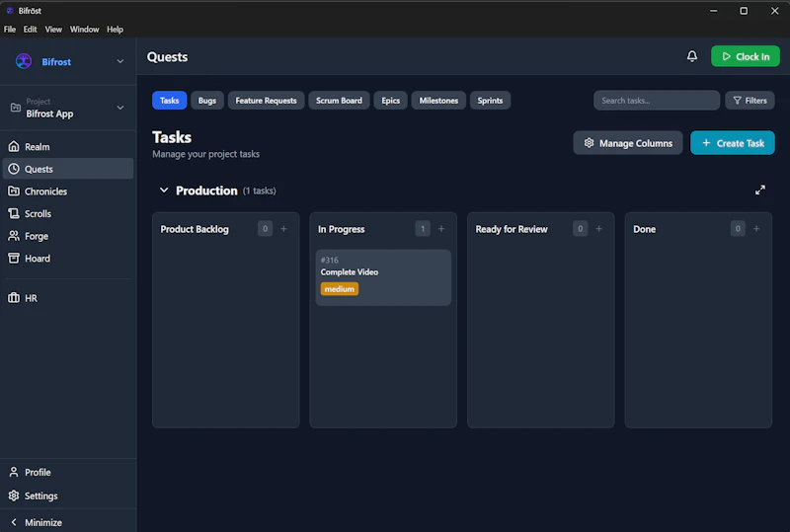Screen dimensions: 790x532
Task: Click the Done column count badge
Action: tap(738, 229)
